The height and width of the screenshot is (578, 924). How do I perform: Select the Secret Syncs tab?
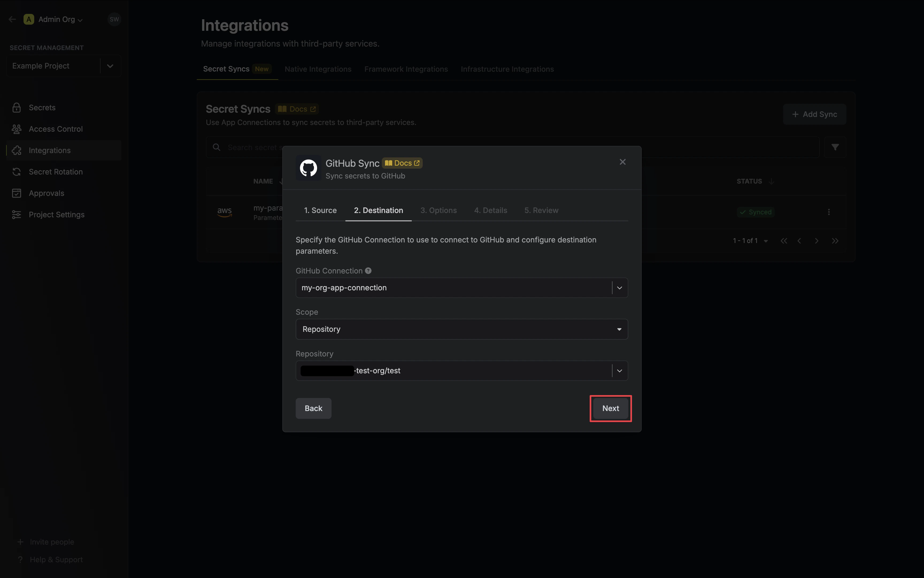(237, 69)
